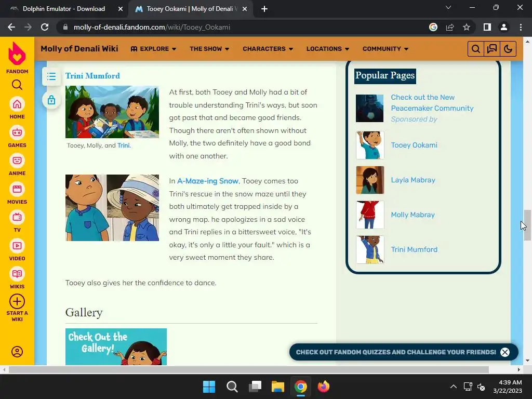
Task: Close the Fandom quizzes banner
Action: pos(505,352)
